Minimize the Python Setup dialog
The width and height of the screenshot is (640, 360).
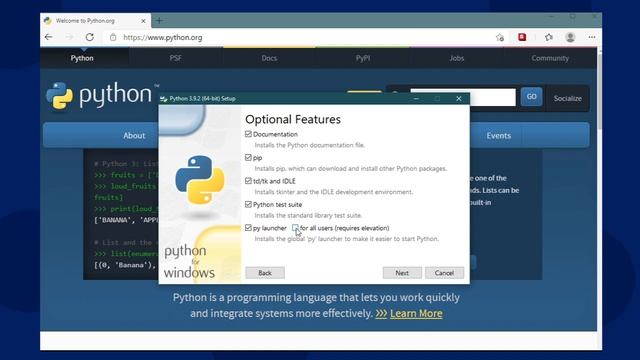(x=416, y=98)
